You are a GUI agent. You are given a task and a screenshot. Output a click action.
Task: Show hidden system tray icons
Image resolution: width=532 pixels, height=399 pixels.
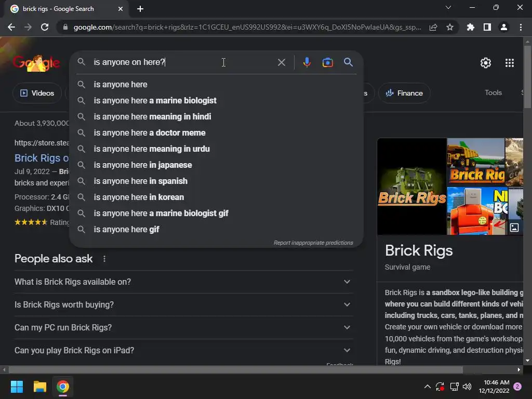pyautogui.click(x=428, y=387)
